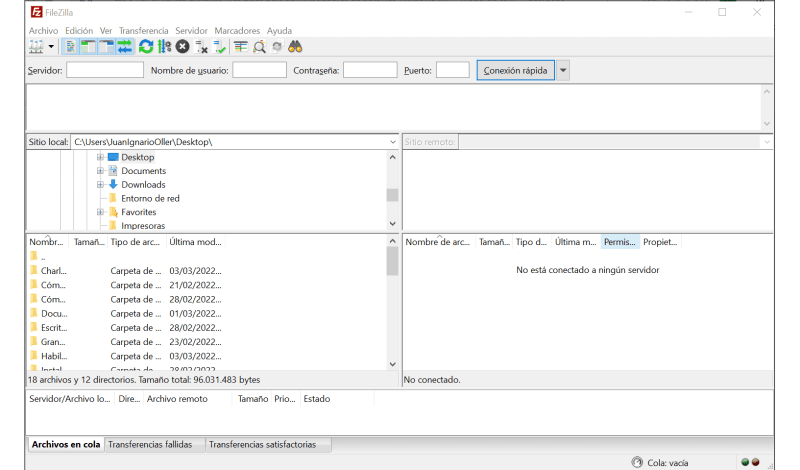The width and height of the screenshot is (800, 470).
Task: Select the Impresoras tree item
Action: click(x=143, y=226)
